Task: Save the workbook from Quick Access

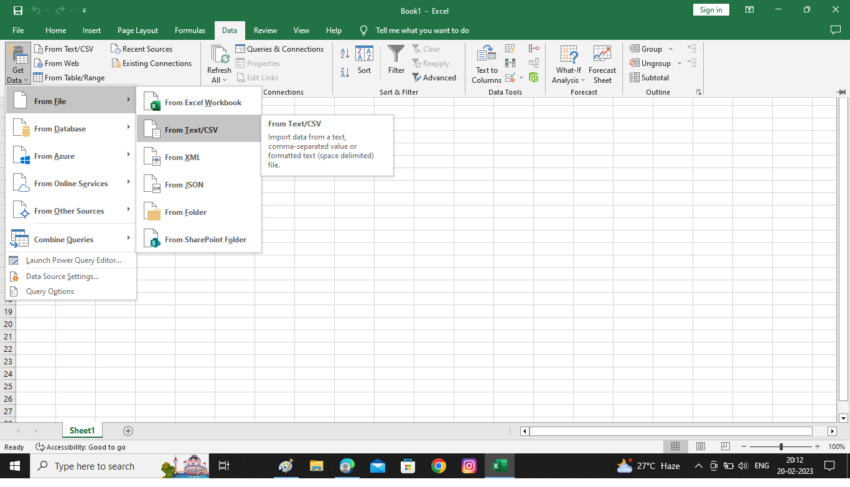Action: tap(18, 10)
